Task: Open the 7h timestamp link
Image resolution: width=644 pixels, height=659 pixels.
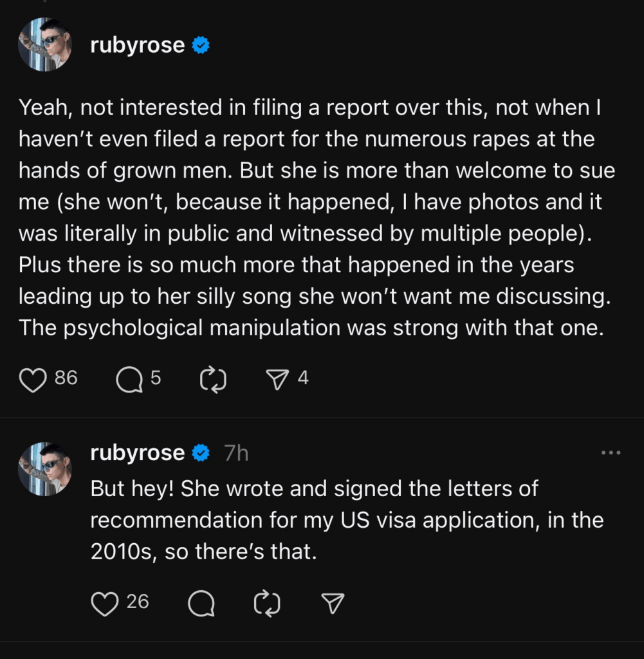Action: (235, 452)
